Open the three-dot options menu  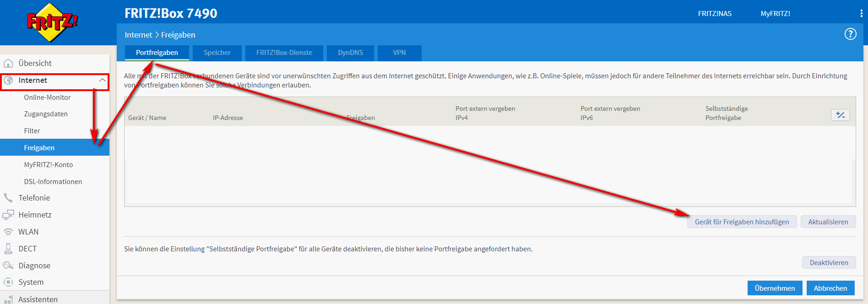pyautogui.click(x=861, y=14)
